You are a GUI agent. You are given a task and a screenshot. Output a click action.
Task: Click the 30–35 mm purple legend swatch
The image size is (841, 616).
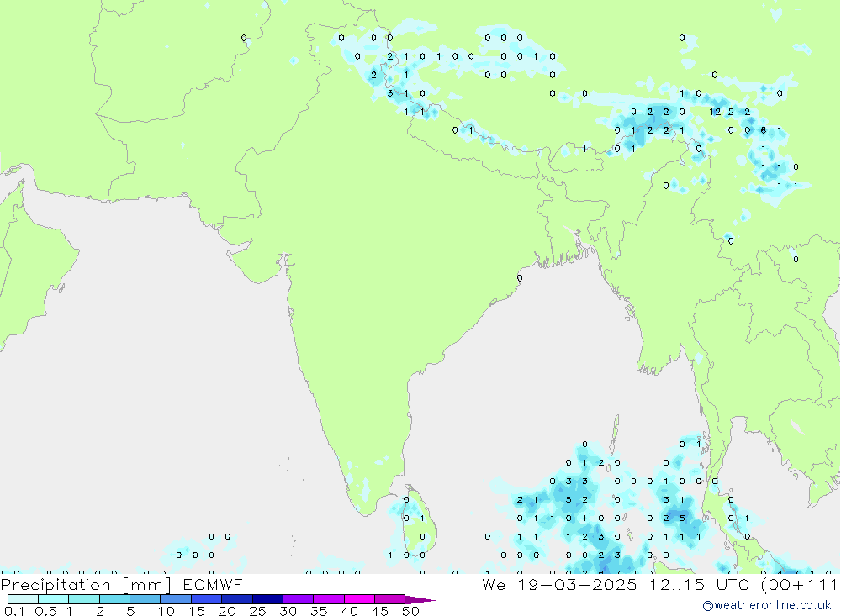click(x=299, y=599)
